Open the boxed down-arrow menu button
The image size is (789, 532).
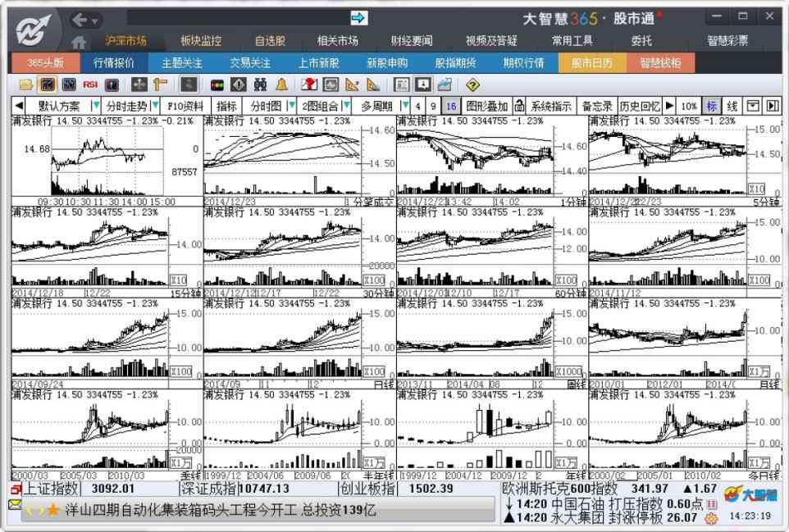tap(753, 106)
